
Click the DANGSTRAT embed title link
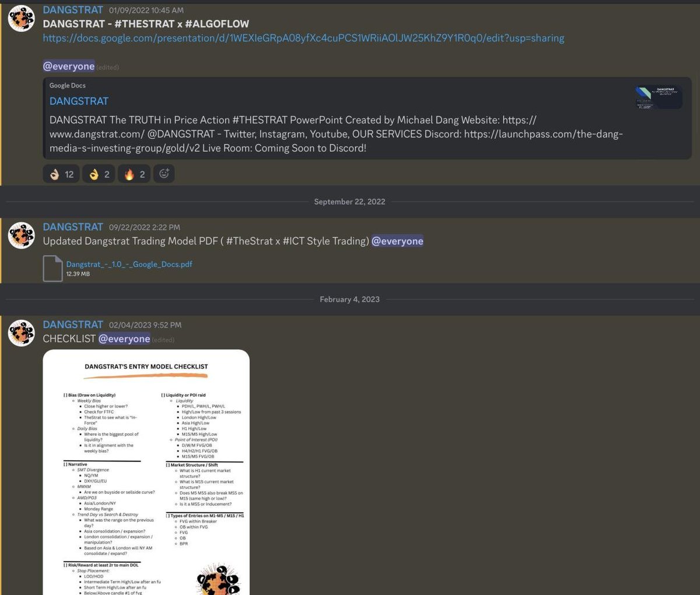pos(79,101)
